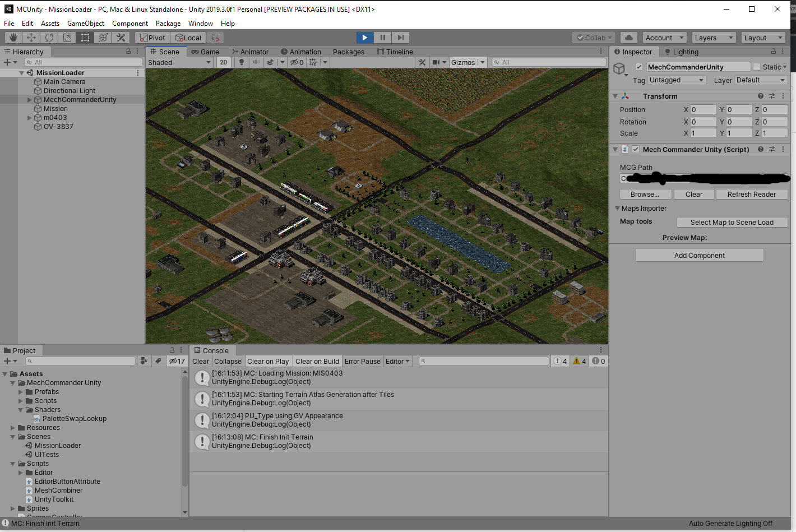Toggle scene lighting bulb icon
The width and height of the screenshot is (796, 532).
coord(242,62)
